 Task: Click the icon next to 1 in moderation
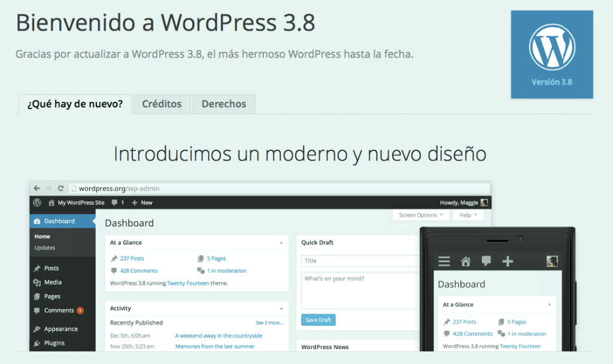click(201, 271)
